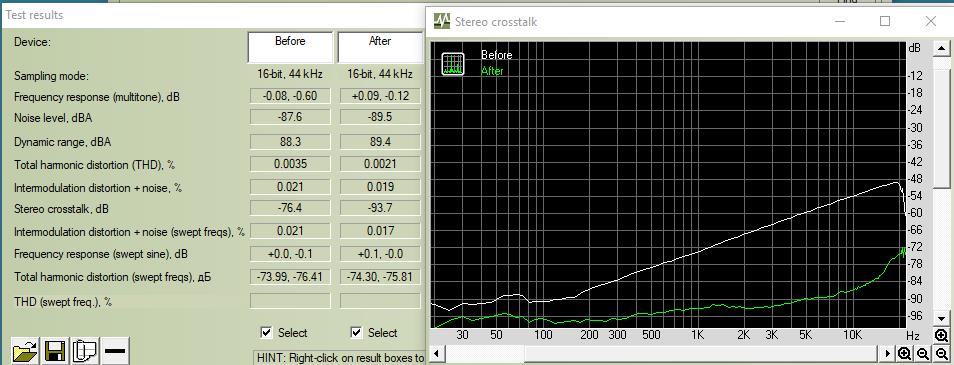The height and width of the screenshot is (365, 954).
Task: Click Before stereo crosstalk result -76.4
Action: [290, 209]
